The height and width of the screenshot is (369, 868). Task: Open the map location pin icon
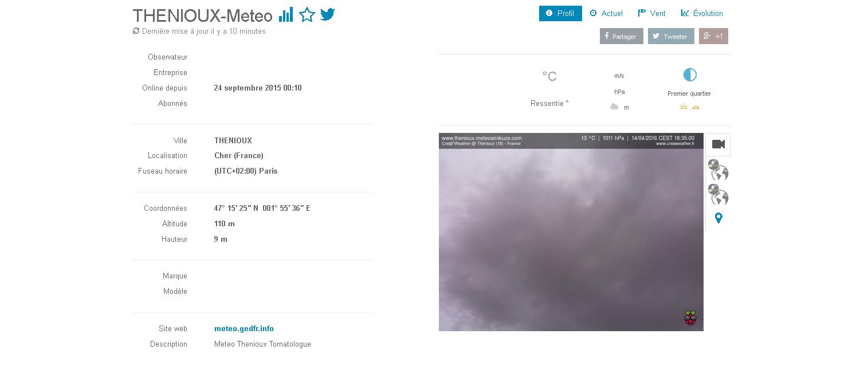click(x=718, y=218)
